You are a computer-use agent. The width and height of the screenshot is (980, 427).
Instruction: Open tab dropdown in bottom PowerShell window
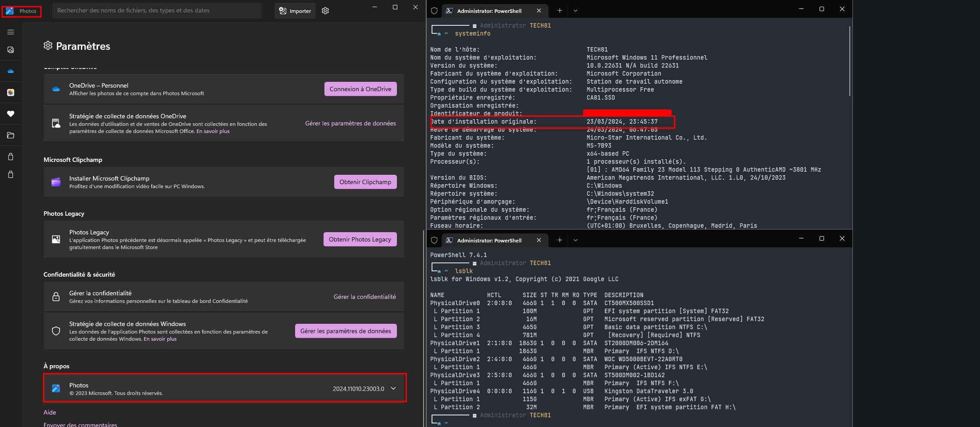(x=576, y=240)
